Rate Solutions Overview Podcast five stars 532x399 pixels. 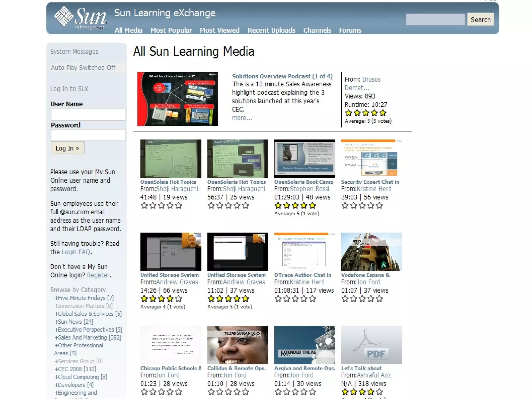click(x=383, y=113)
